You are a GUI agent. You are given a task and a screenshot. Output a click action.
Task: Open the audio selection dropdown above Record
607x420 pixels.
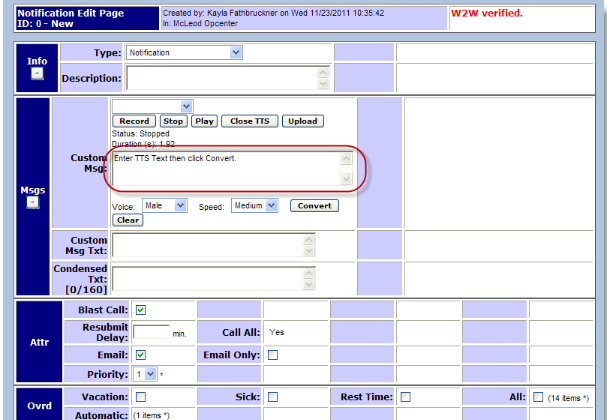pyautogui.click(x=152, y=105)
